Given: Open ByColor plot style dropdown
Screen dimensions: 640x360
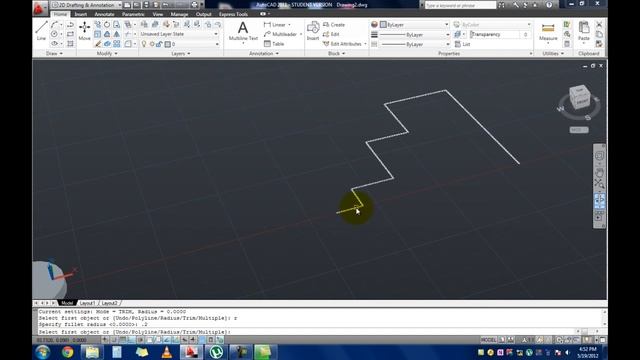Looking at the screenshot, I should pos(493,25).
